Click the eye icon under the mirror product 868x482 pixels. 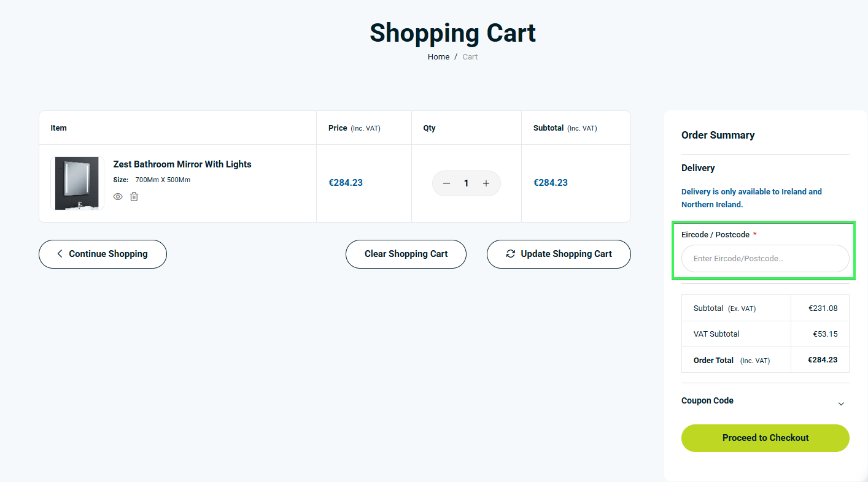pyautogui.click(x=118, y=197)
